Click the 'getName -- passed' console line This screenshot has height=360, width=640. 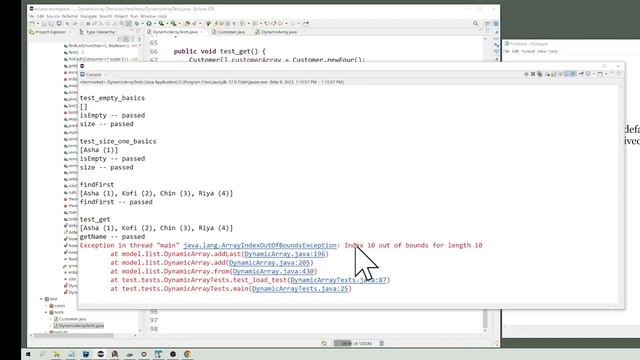coord(112,237)
